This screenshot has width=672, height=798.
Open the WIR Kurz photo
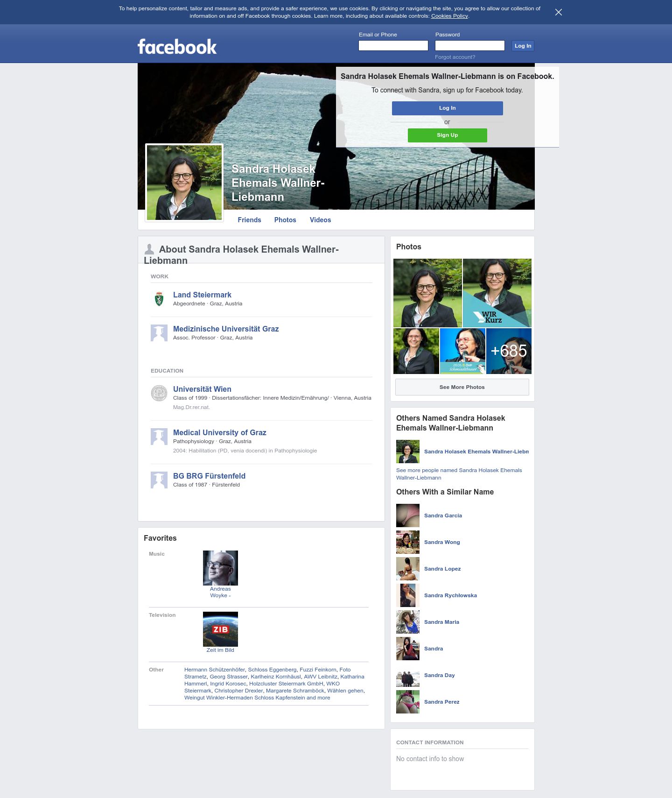coord(497,293)
